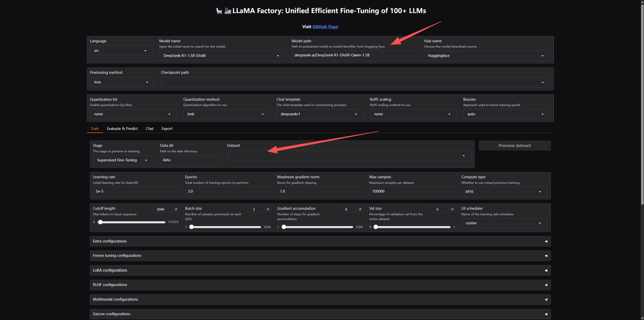Click the Gradient accumulation slider handle
Screen dimensions: 644x320
284,227
